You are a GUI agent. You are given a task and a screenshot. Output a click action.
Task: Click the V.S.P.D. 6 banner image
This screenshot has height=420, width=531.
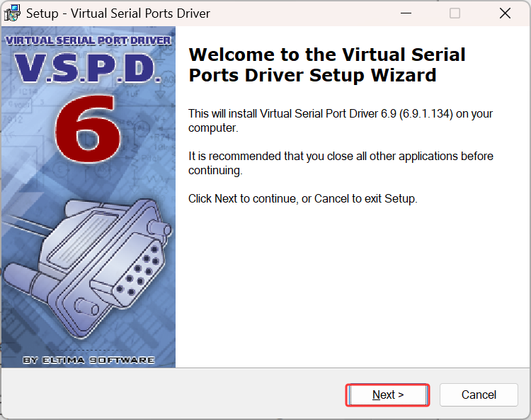pos(88,197)
